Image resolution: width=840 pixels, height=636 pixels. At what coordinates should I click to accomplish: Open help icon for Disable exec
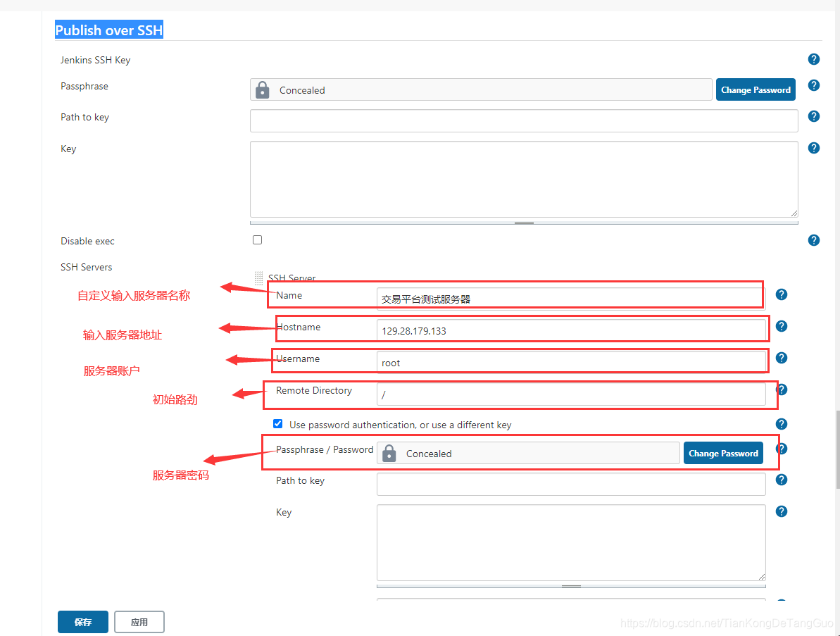[x=813, y=240]
